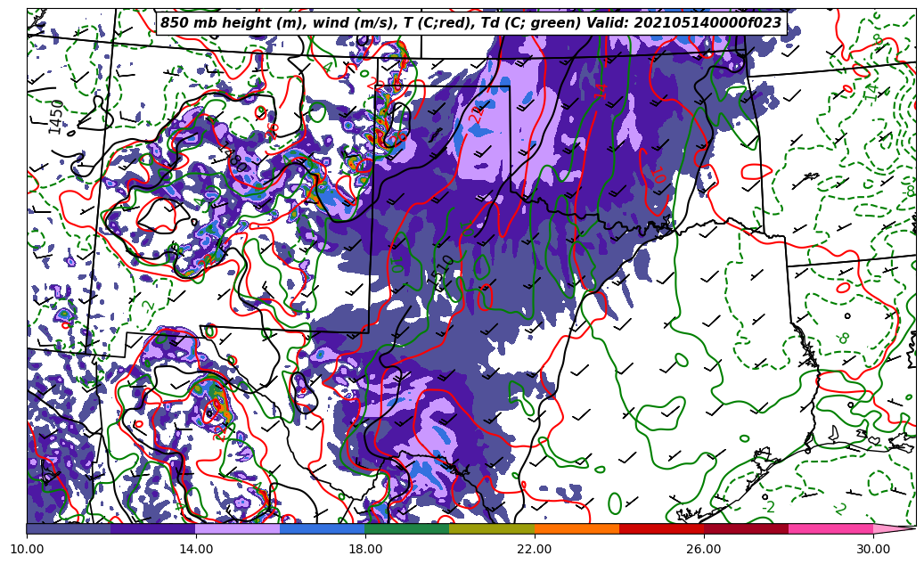Click the 14.00 colorbar tick label
Viewport: 924px width, 564px height.
click(196, 549)
